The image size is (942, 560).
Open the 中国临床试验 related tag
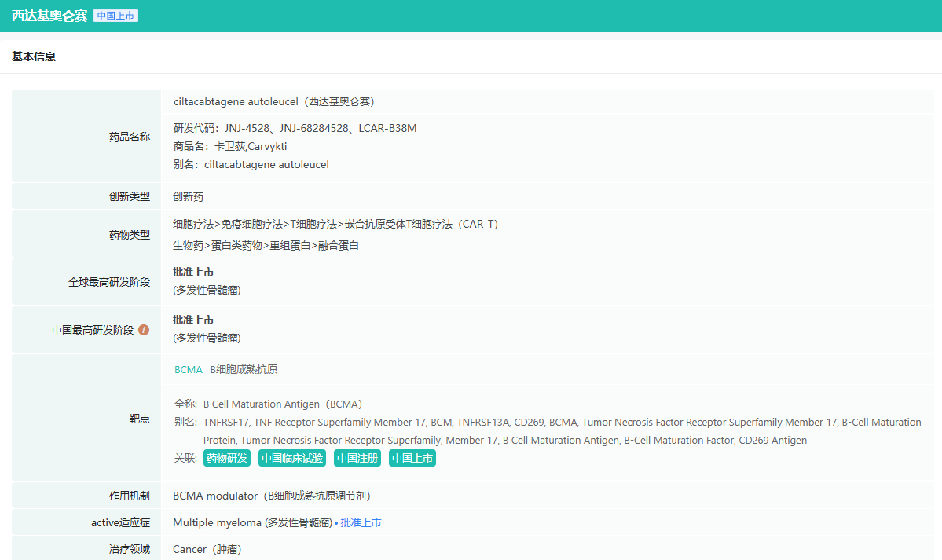(291, 458)
